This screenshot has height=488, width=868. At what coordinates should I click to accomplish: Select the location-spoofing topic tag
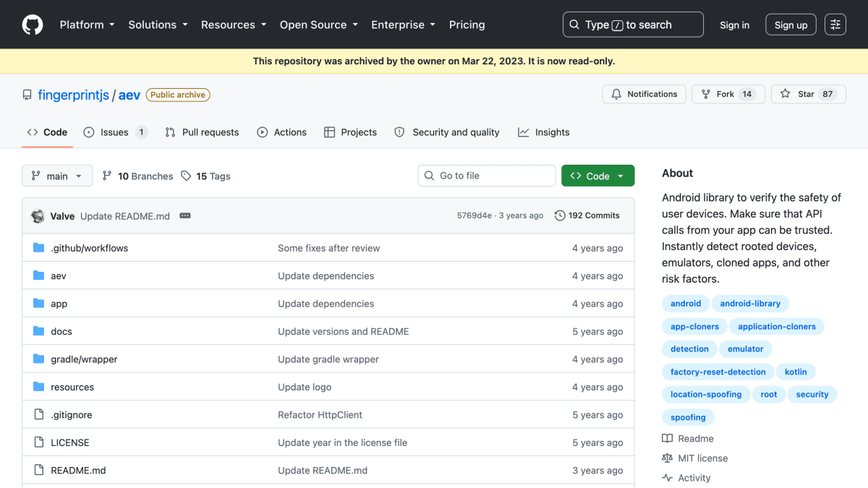(706, 395)
